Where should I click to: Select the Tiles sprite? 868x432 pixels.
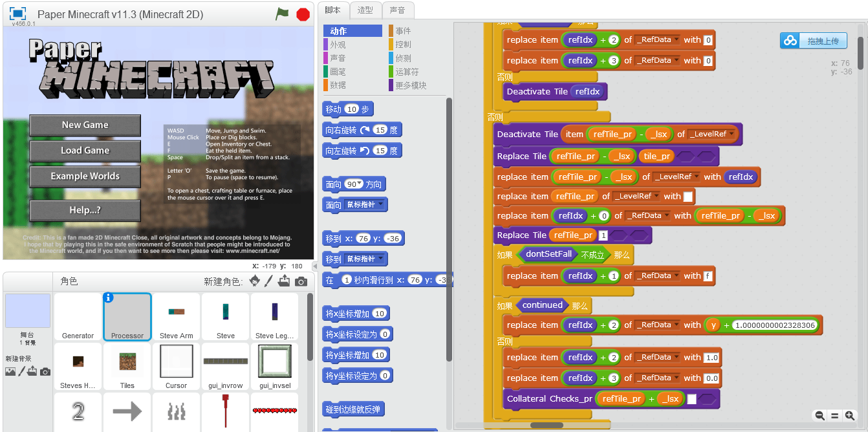point(127,367)
